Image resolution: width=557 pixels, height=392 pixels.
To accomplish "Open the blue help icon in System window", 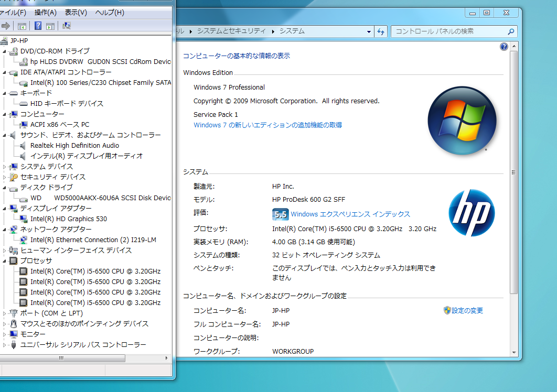I will (504, 47).
